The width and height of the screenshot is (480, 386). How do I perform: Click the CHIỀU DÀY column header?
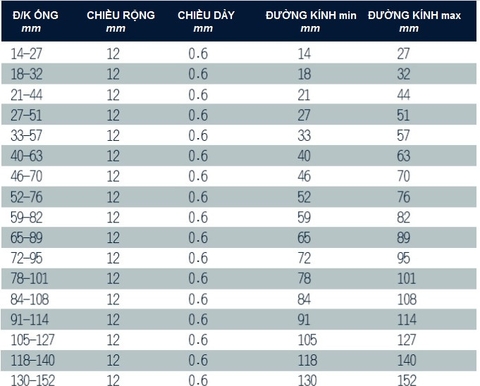pos(206,21)
